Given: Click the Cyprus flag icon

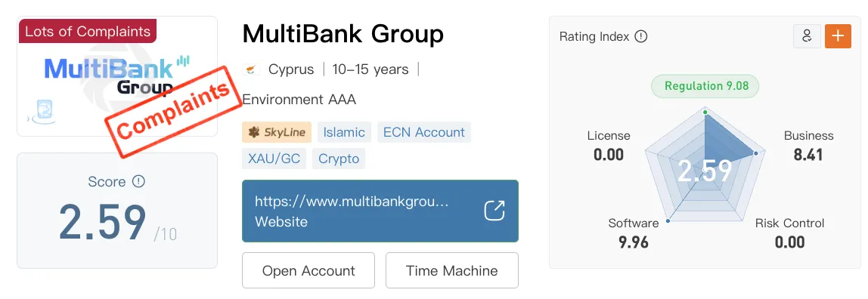Looking at the screenshot, I should pos(251,69).
